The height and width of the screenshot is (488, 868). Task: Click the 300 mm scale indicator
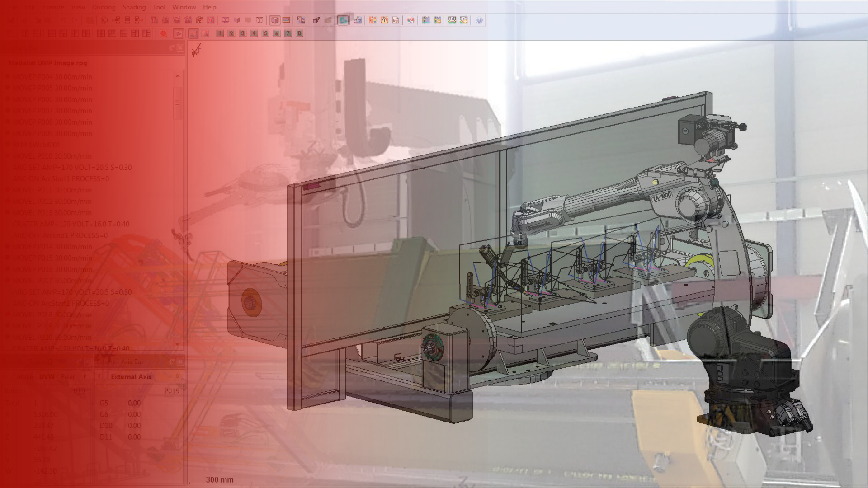pos(220,480)
